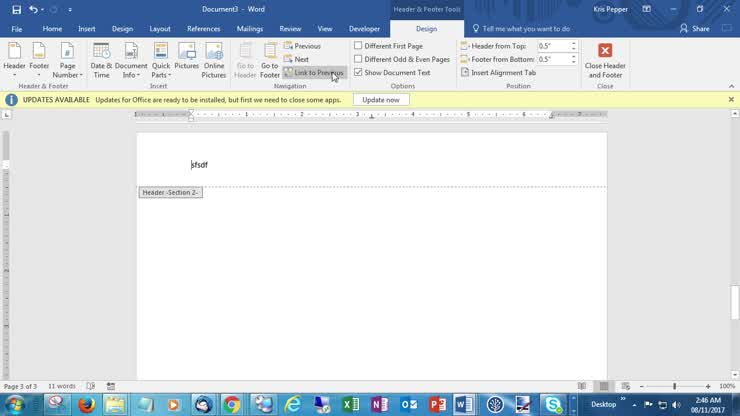Insert Date & Time
Image resolution: width=740 pixels, height=416 pixels.
pyautogui.click(x=101, y=59)
